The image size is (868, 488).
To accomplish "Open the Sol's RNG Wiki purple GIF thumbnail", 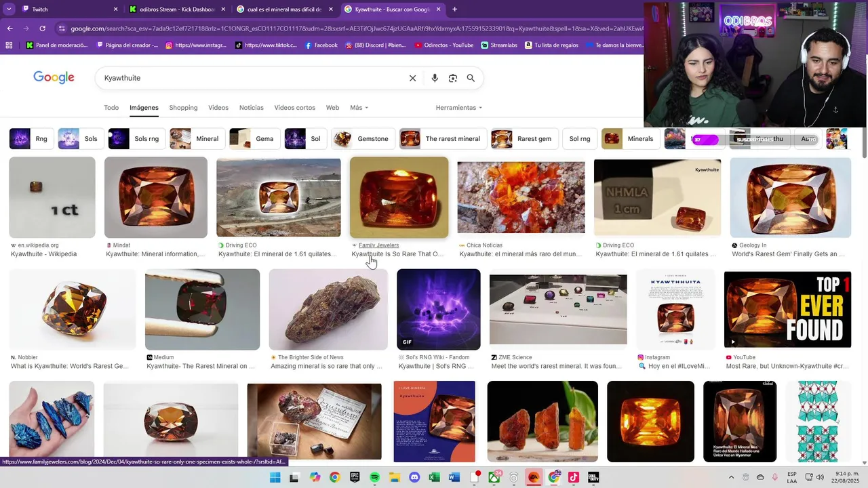I will (439, 310).
